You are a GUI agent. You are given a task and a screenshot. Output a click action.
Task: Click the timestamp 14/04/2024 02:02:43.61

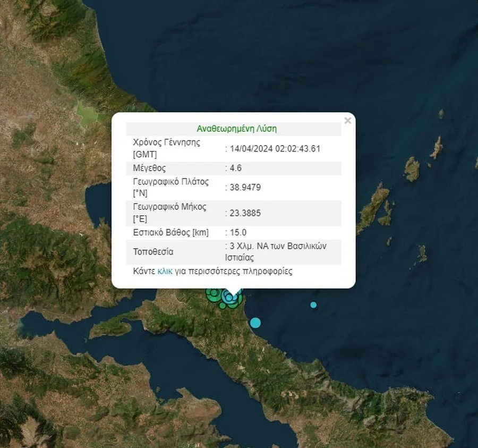tap(275, 149)
